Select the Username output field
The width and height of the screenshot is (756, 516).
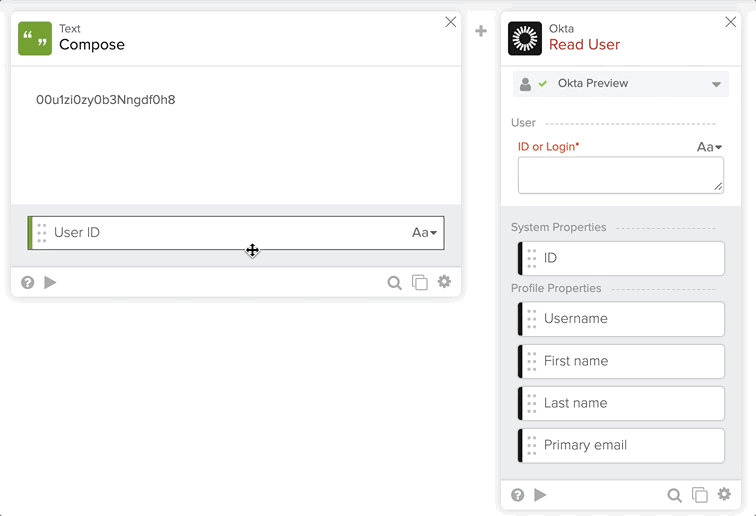tap(621, 319)
